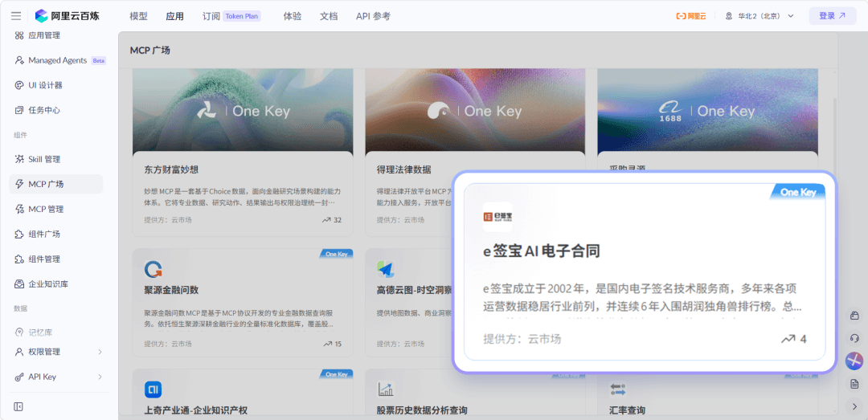Click the colorful round assistant icon
The image size is (868, 420).
854,361
